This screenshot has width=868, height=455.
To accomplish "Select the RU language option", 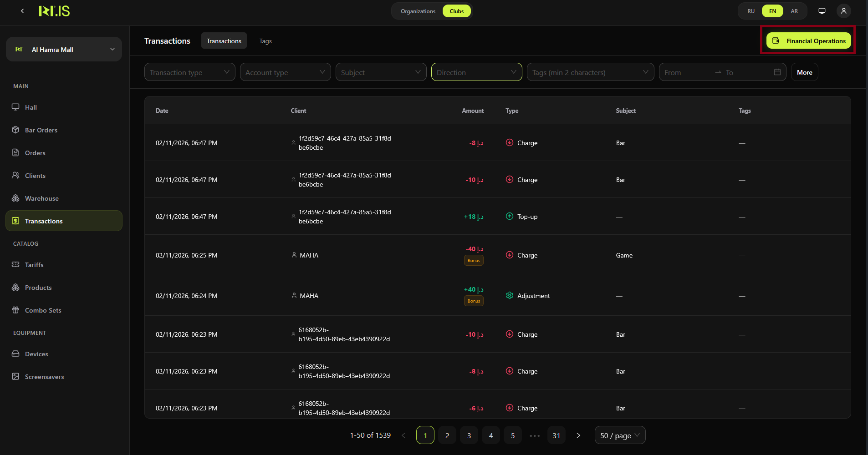I will 750,11.
